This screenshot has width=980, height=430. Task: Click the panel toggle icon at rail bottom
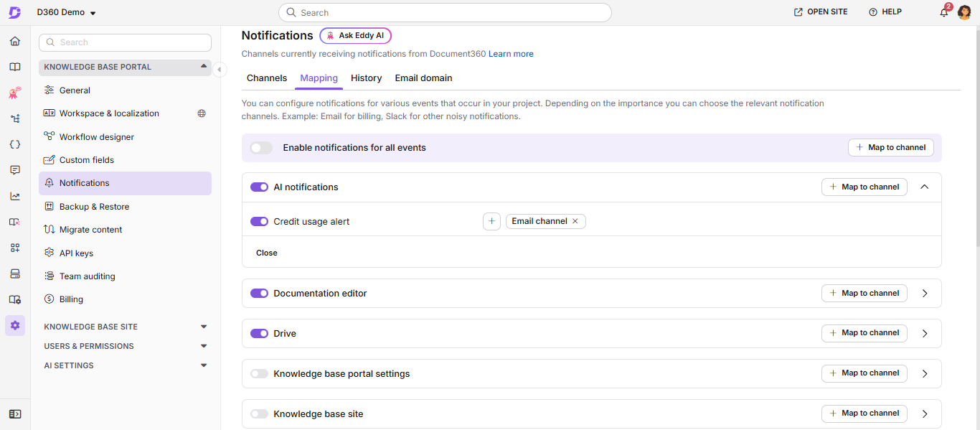15,414
